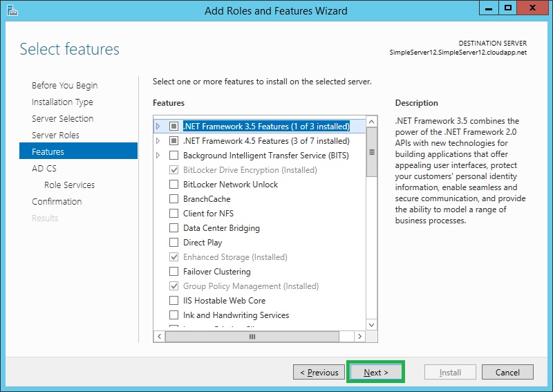Click the Next button
553x392 pixels.
(x=375, y=373)
